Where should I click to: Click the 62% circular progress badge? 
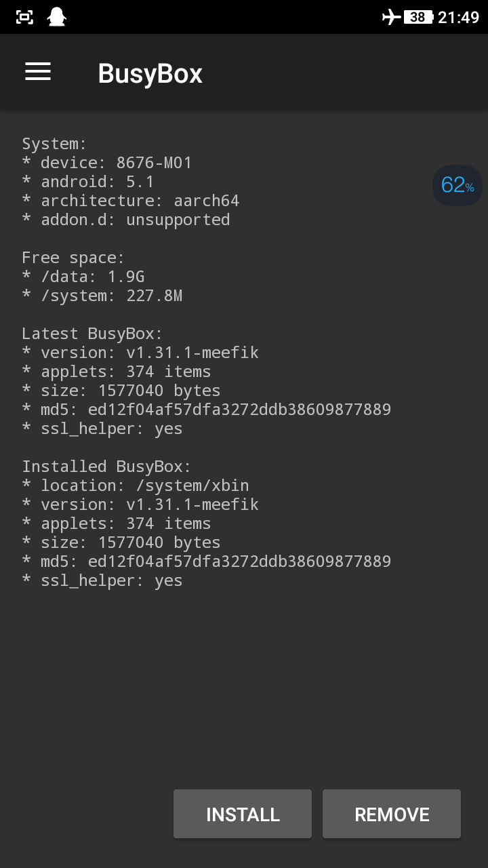coord(457,185)
